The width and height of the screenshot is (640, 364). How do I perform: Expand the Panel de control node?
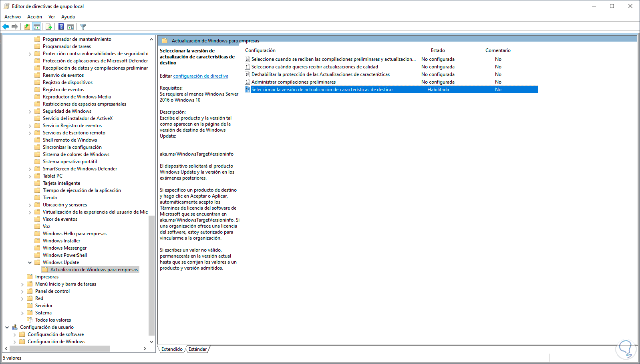(x=22, y=292)
